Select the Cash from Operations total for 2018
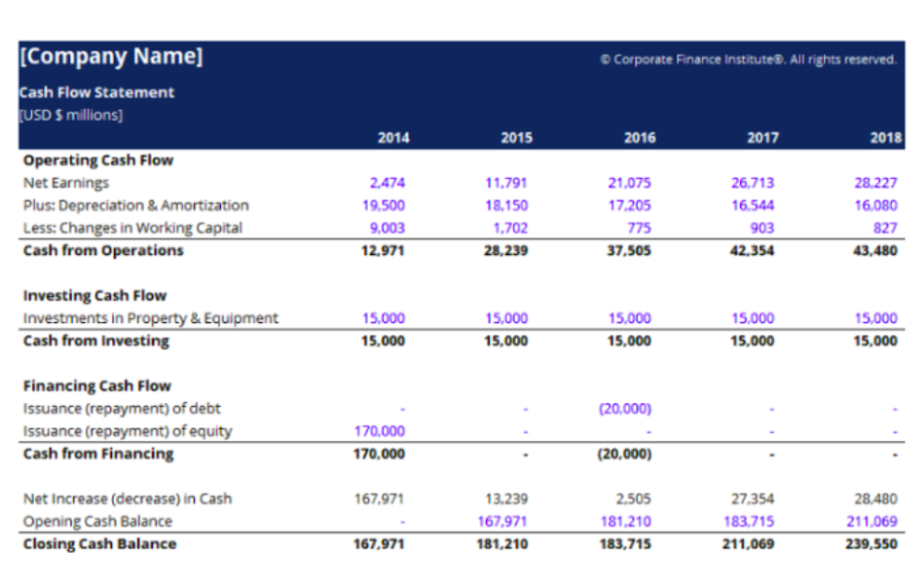The width and height of the screenshot is (924, 586). click(x=875, y=250)
